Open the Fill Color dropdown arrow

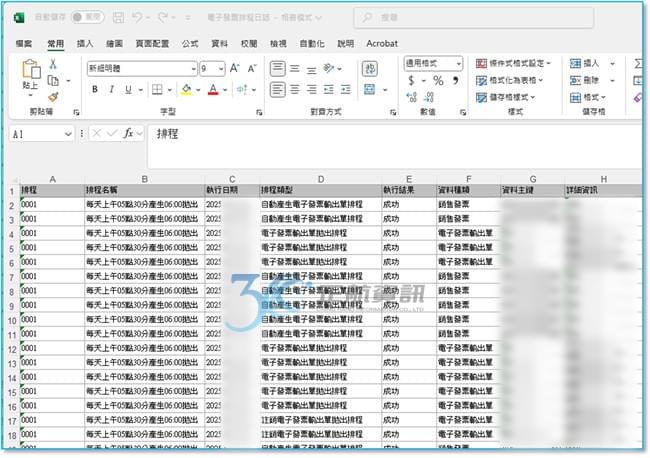point(198,90)
